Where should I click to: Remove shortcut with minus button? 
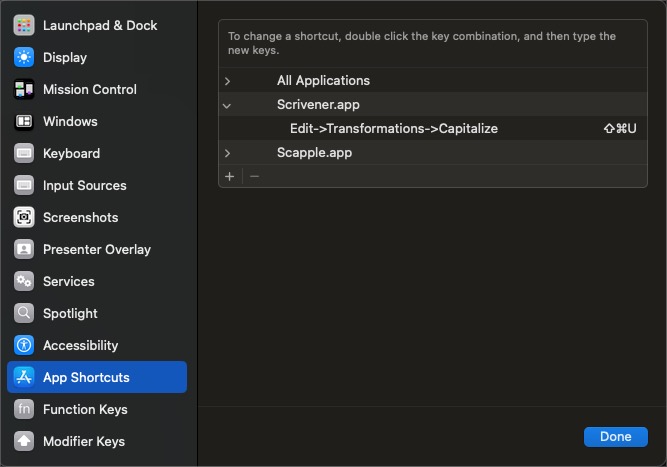254,176
